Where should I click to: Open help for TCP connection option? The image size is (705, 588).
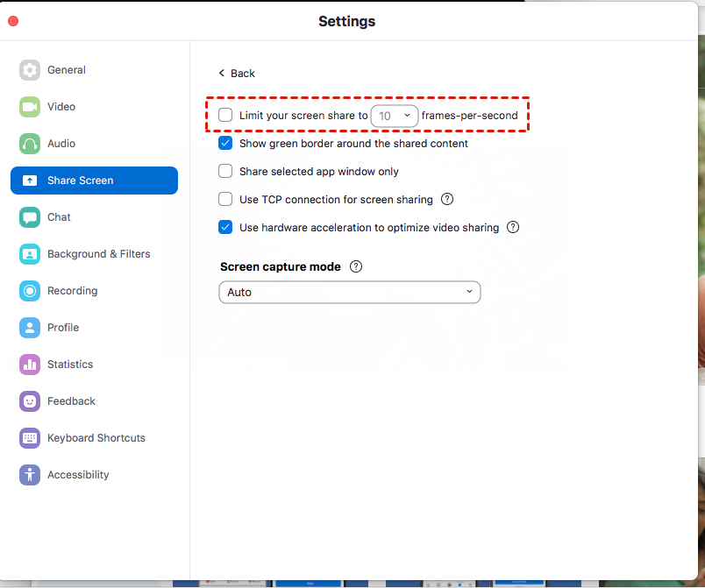pos(447,199)
